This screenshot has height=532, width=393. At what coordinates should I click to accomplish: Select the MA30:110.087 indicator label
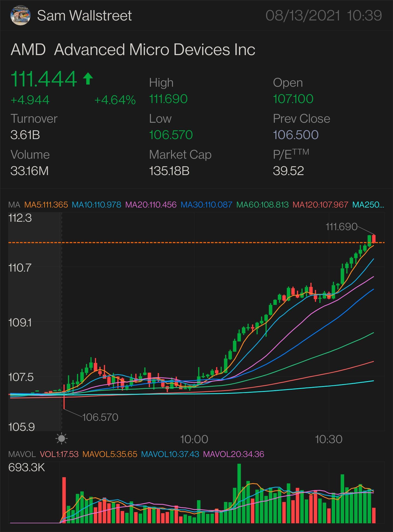(x=206, y=205)
